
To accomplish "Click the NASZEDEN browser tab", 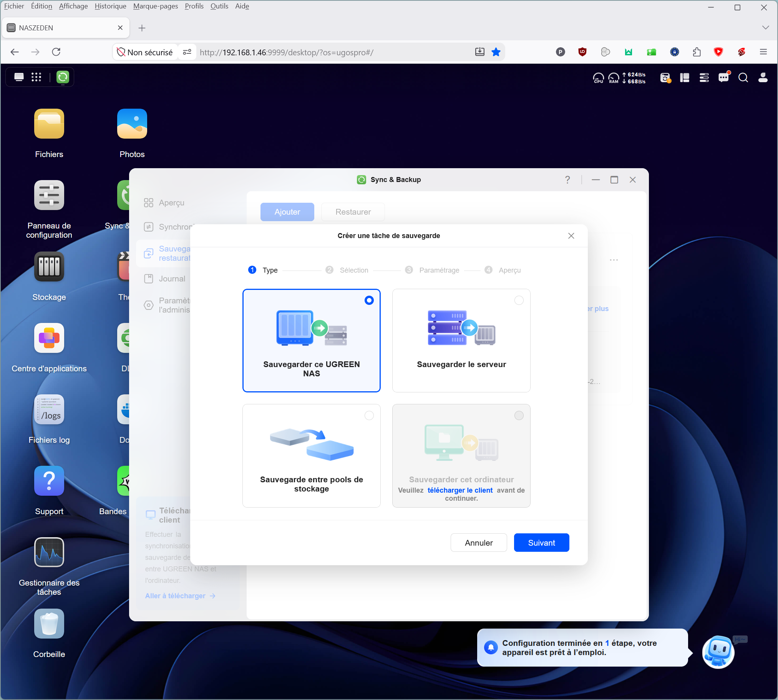I will (65, 28).
